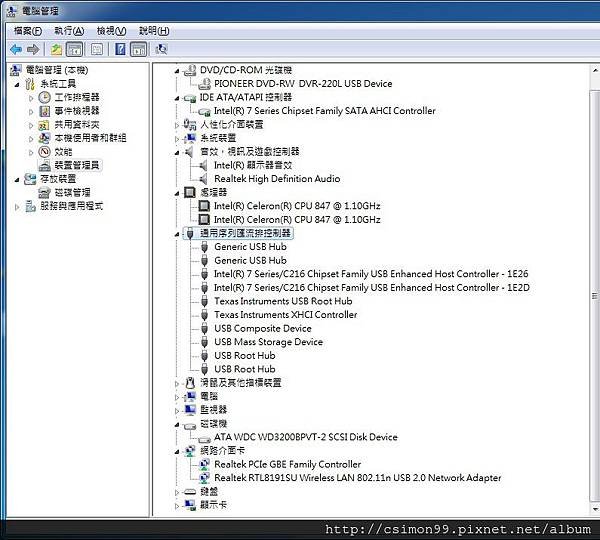Click the Properties toolbar icon

[x=97, y=49]
